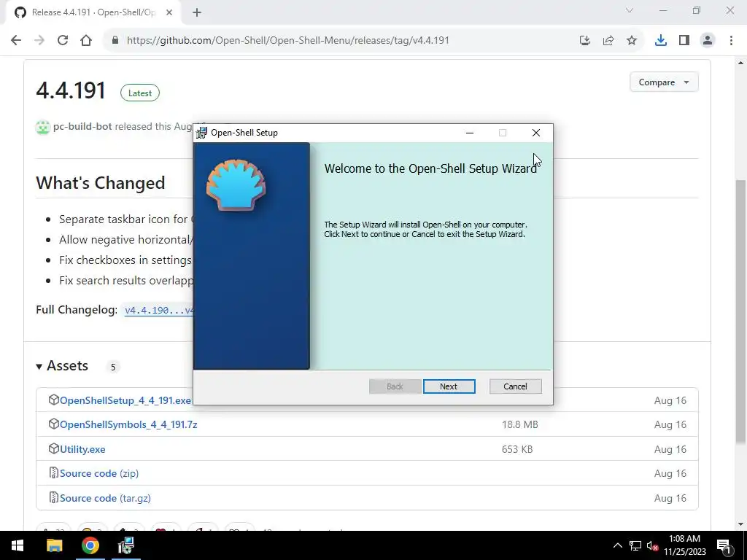The height and width of the screenshot is (560, 747).
Task: Open Chrome home page icon
Action: (x=86, y=41)
